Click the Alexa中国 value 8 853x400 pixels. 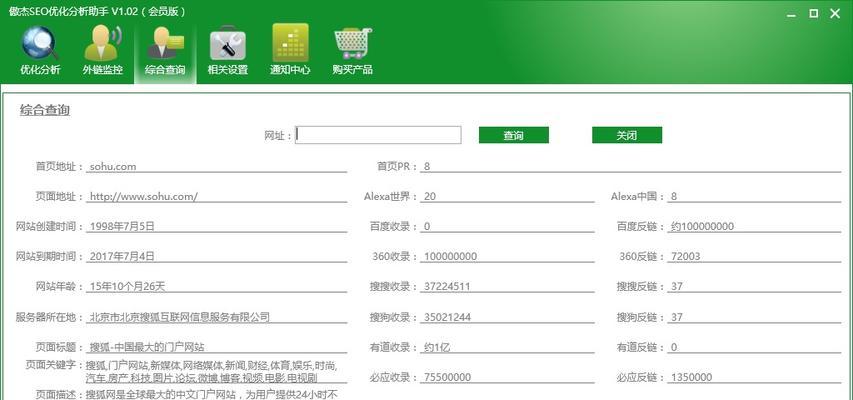click(674, 196)
